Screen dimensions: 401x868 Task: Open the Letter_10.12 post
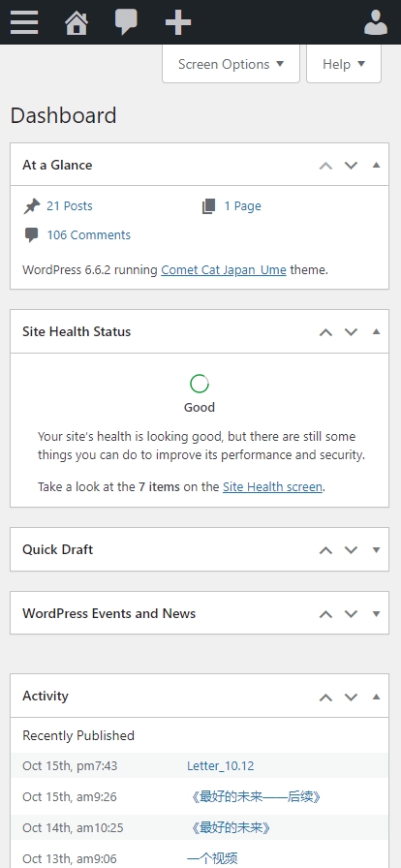click(x=221, y=766)
